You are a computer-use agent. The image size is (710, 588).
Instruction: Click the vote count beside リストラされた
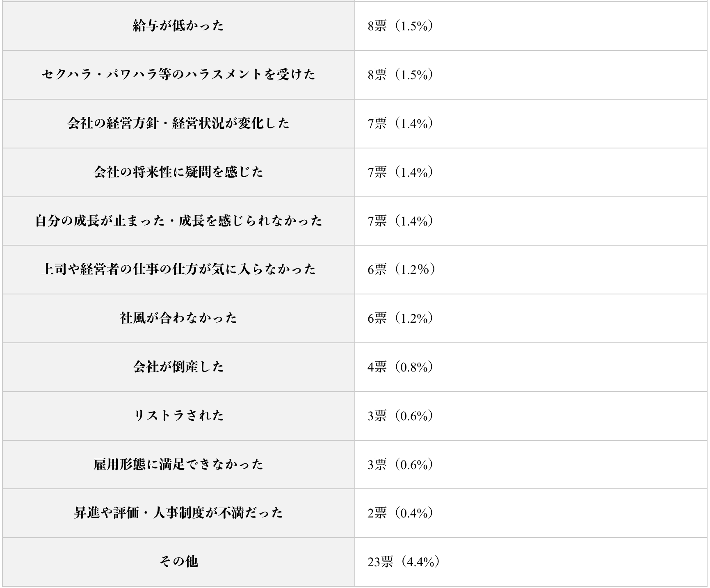400,416
